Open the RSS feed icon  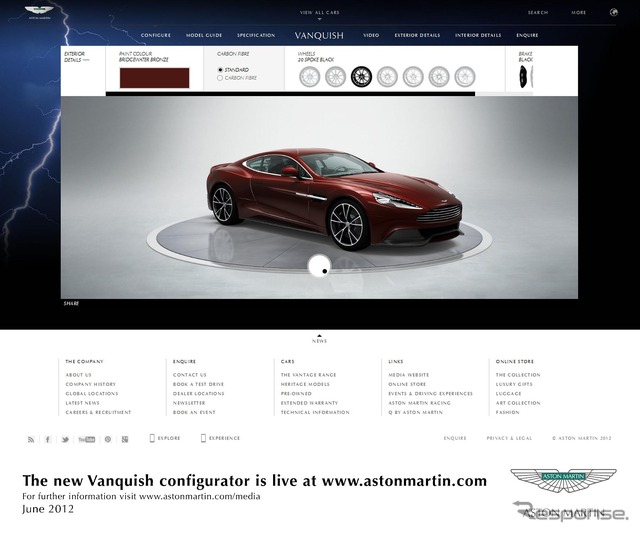point(31,439)
